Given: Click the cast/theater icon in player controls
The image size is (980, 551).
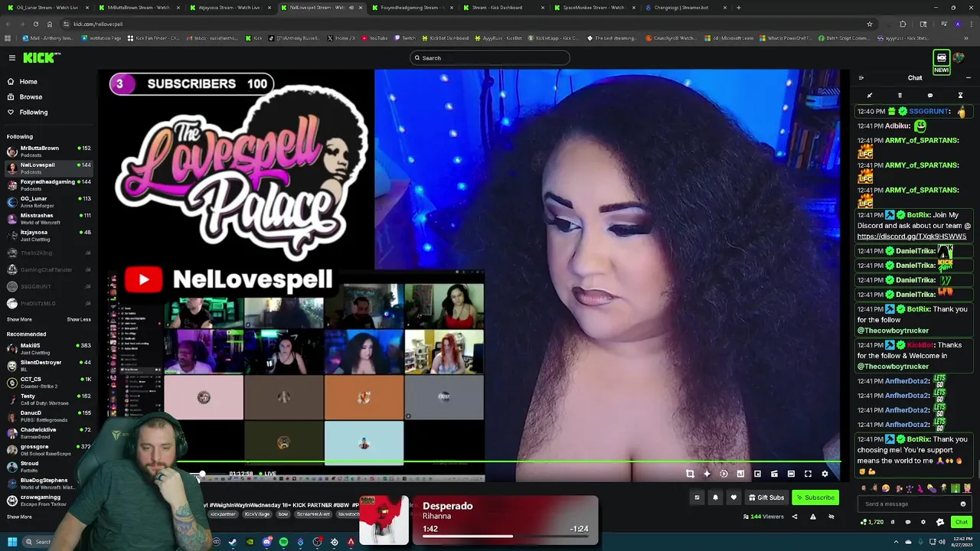Looking at the screenshot, I should click(774, 474).
